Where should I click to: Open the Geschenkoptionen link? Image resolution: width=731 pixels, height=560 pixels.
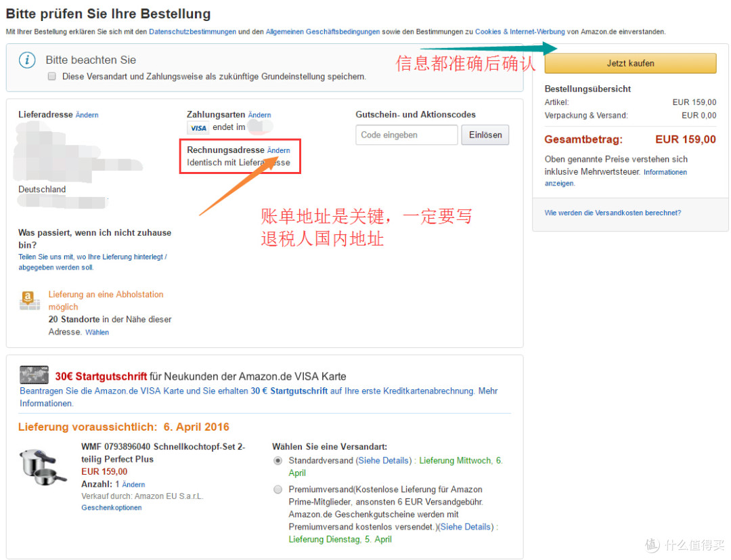tap(112, 508)
